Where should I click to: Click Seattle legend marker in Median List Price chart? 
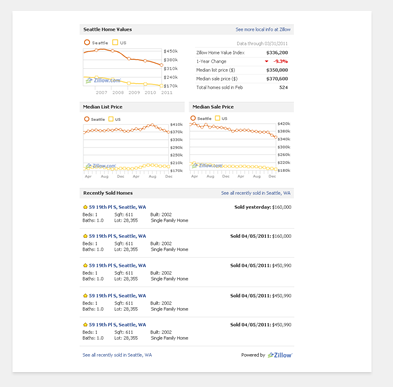(87, 119)
